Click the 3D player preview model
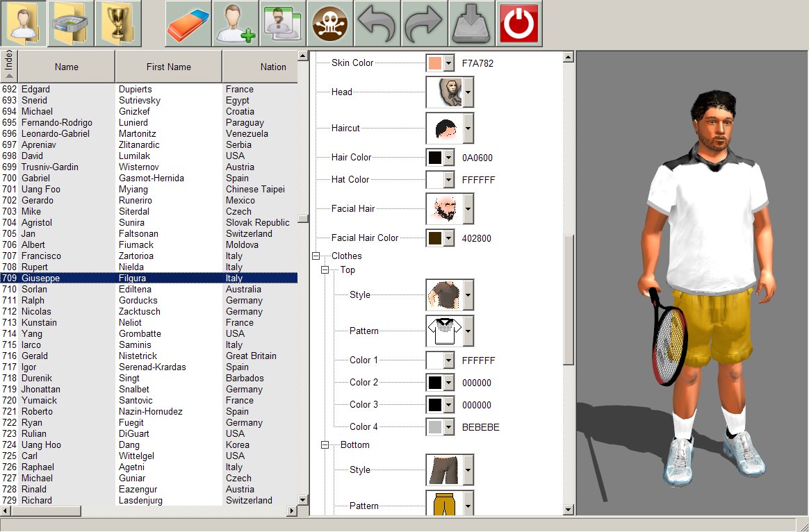 [x=707, y=289]
